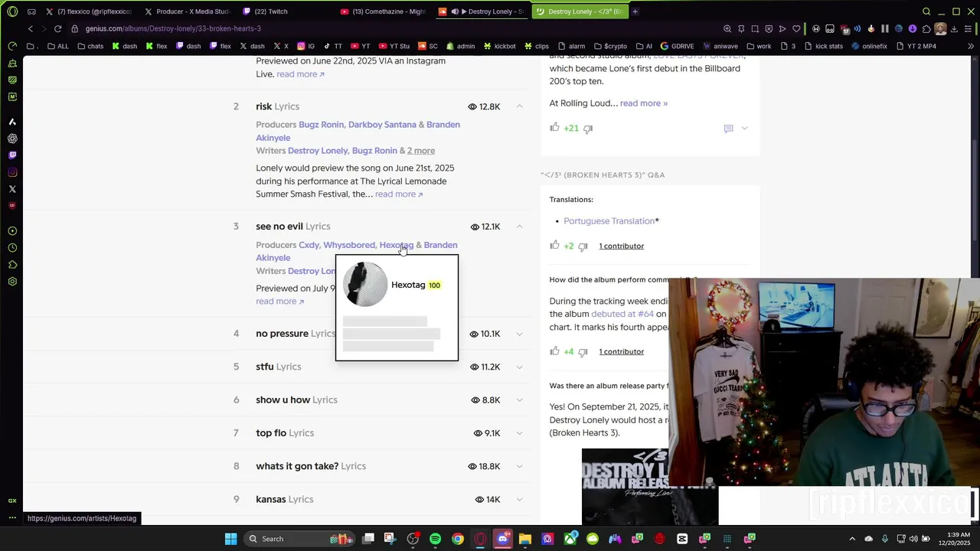The height and width of the screenshot is (551, 980).
Task: Expand the 'stfu' track details
Action: click(x=519, y=367)
